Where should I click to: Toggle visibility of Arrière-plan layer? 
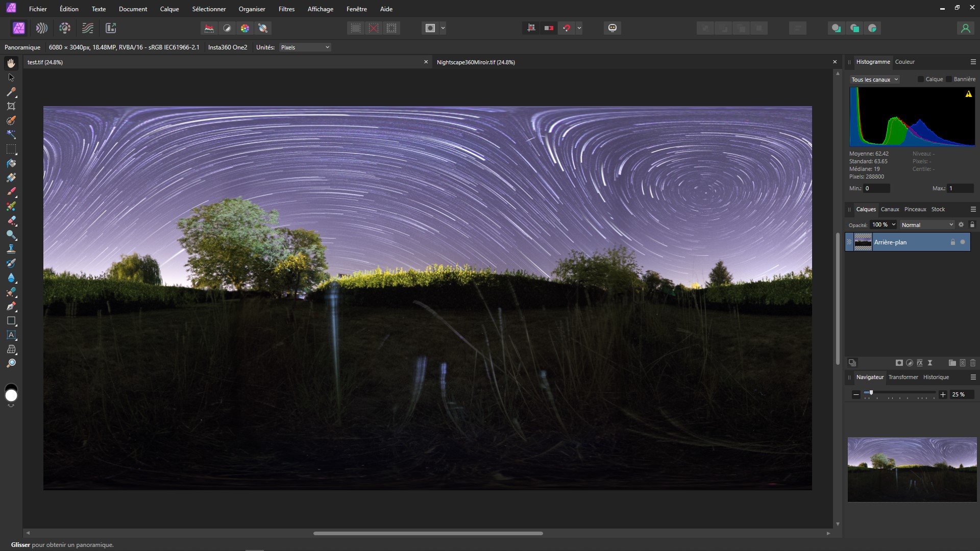[x=963, y=242]
